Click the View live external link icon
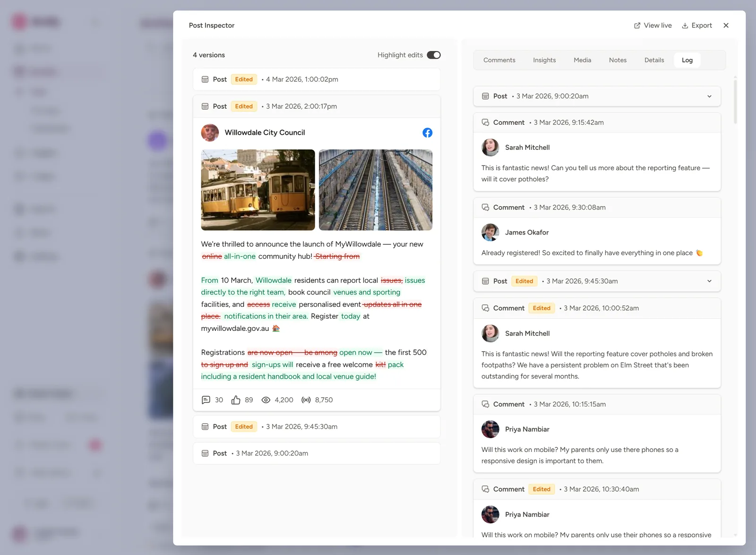 click(x=637, y=26)
